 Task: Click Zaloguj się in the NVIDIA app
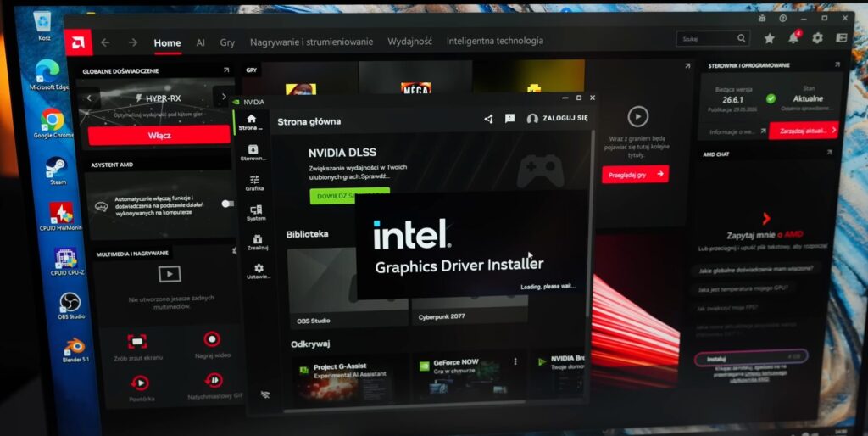tap(558, 118)
